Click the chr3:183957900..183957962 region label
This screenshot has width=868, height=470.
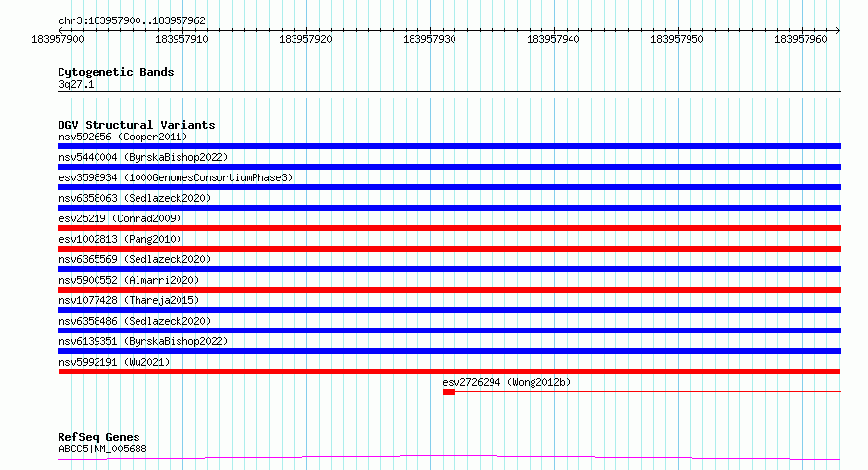tap(132, 20)
